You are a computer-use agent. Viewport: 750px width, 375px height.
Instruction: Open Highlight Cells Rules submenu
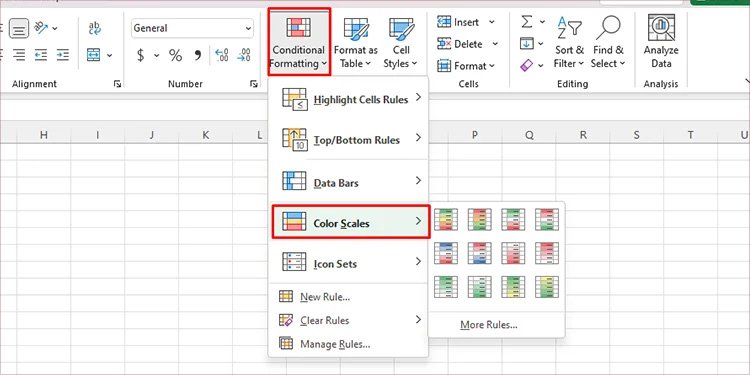click(x=350, y=99)
